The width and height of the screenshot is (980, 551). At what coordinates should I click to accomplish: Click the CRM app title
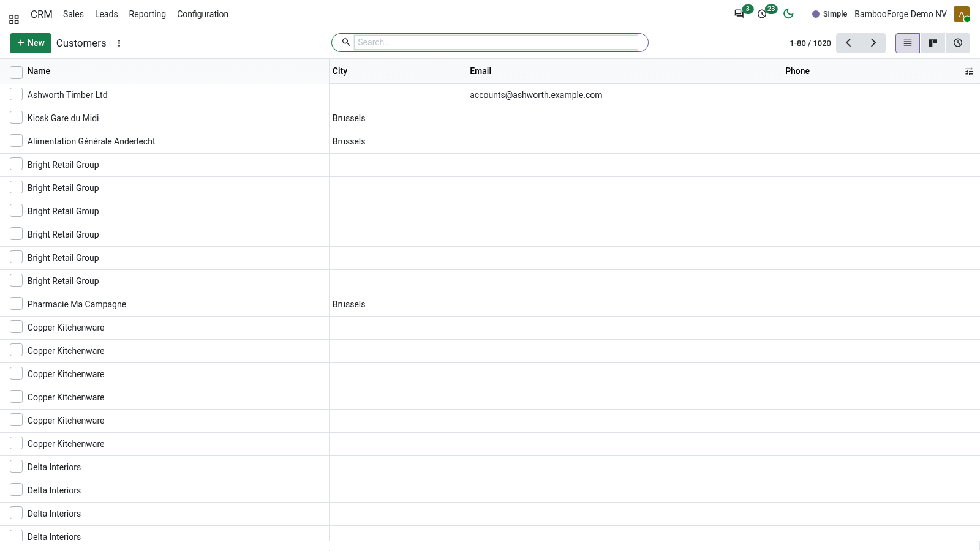[x=42, y=14]
